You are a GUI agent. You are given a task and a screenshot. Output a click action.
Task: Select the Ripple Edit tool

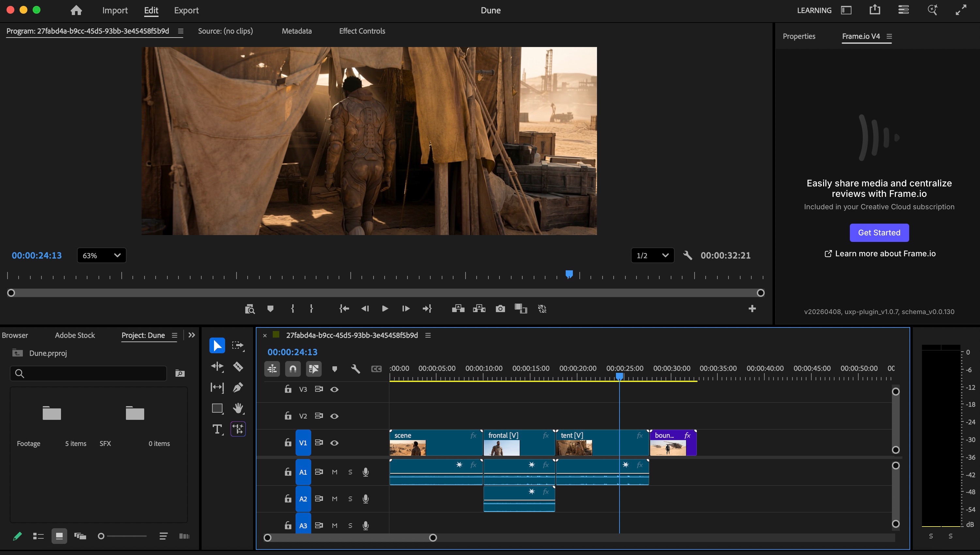coord(217,367)
